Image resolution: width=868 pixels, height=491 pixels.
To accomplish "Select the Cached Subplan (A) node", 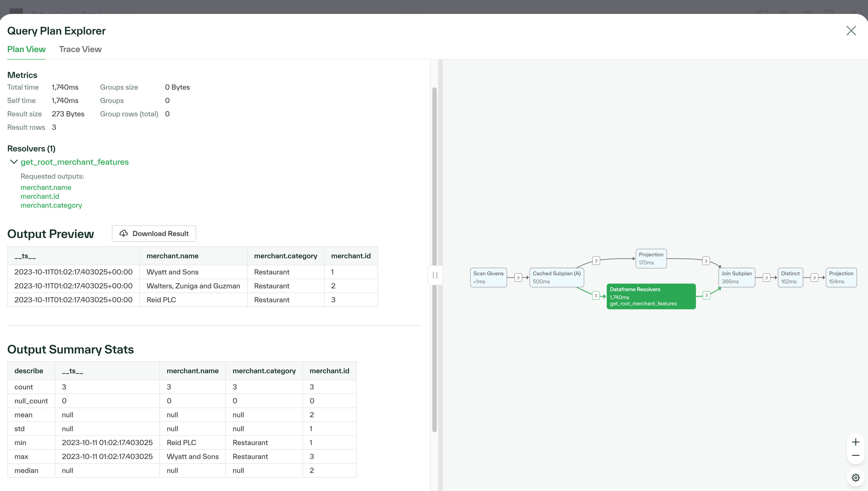I will 556,278.
